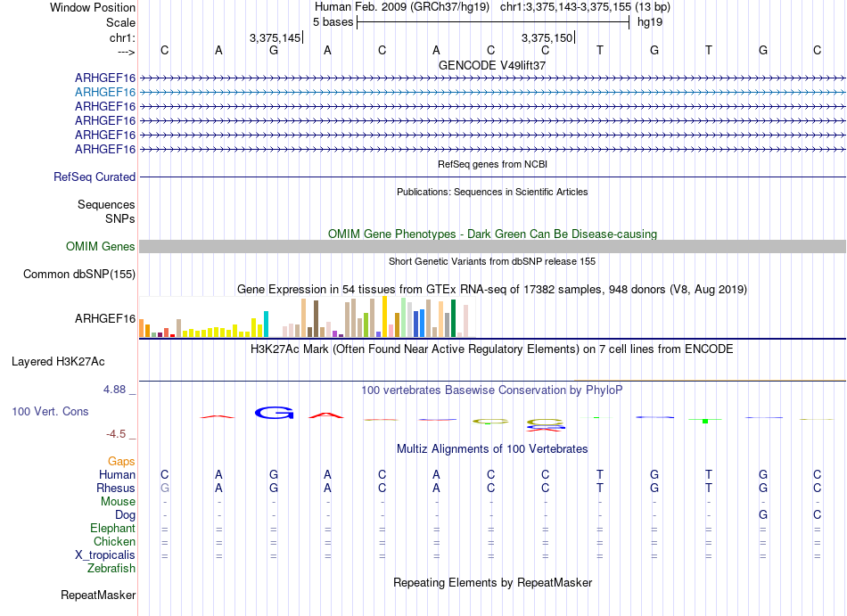Click the chr1:3,375,143-3,375,155 (13 bp) position text
Screen dimensions: 847x616
point(585,7)
